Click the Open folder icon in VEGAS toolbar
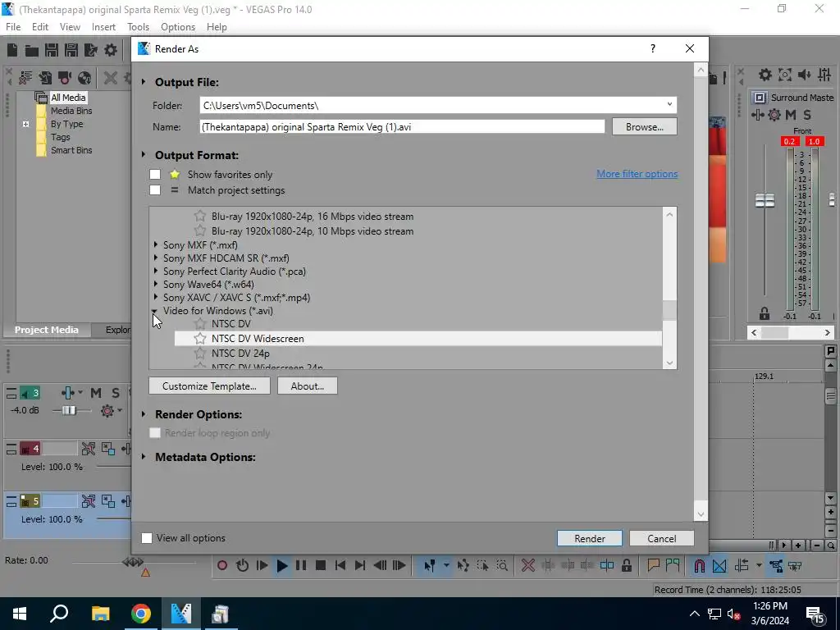 coord(32,50)
